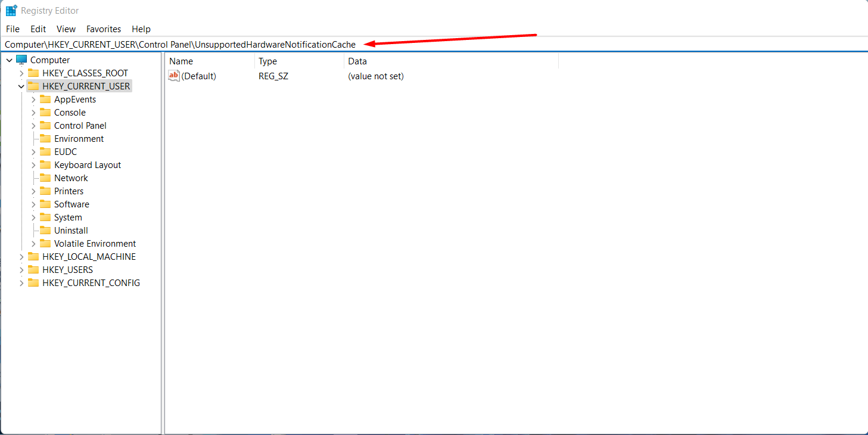Collapse the HKEY_CURRENT_USER tree node
Viewport: 868px width, 435px height.
(x=21, y=86)
